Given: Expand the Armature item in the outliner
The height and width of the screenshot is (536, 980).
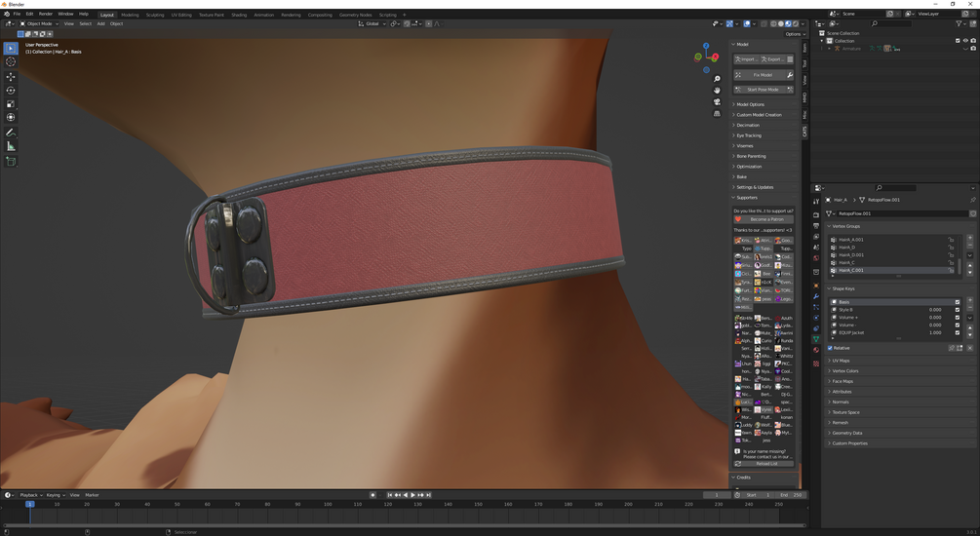Looking at the screenshot, I should (x=830, y=49).
